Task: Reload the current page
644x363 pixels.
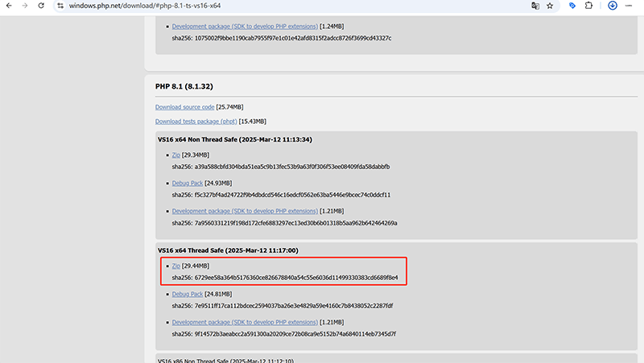Action: (41, 6)
